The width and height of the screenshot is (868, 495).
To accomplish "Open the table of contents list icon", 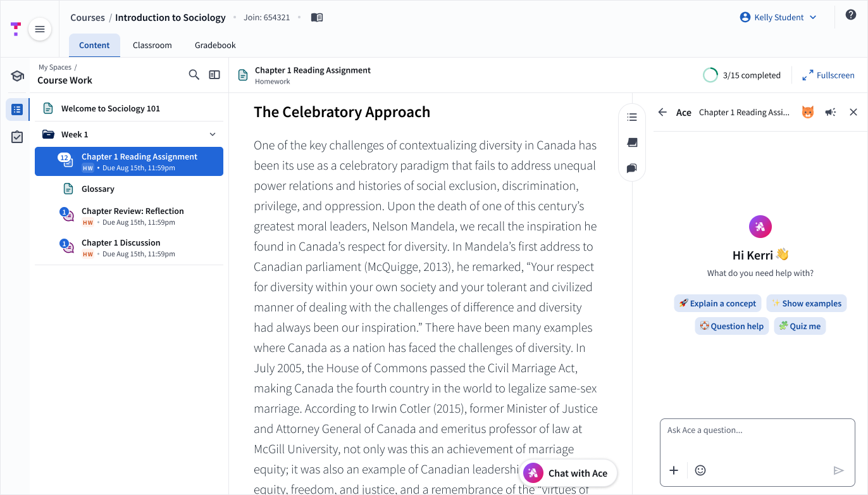I will [x=631, y=117].
